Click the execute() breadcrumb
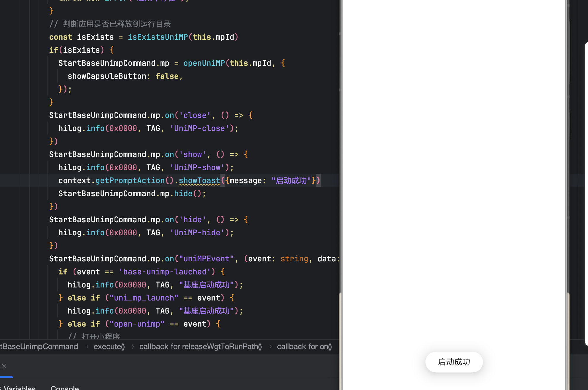Image resolution: width=588 pixels, height=390 pixels. [x=109, y=346]
